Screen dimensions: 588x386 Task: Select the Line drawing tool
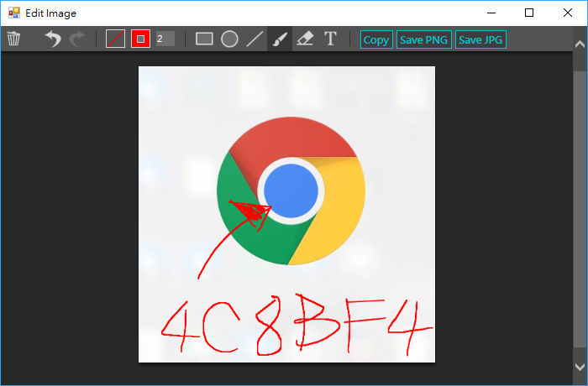(255, 39)
